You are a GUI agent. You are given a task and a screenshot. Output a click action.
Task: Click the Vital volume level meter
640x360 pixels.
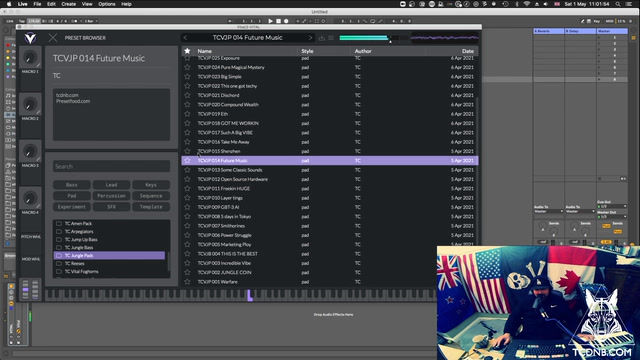pos(369,38)
